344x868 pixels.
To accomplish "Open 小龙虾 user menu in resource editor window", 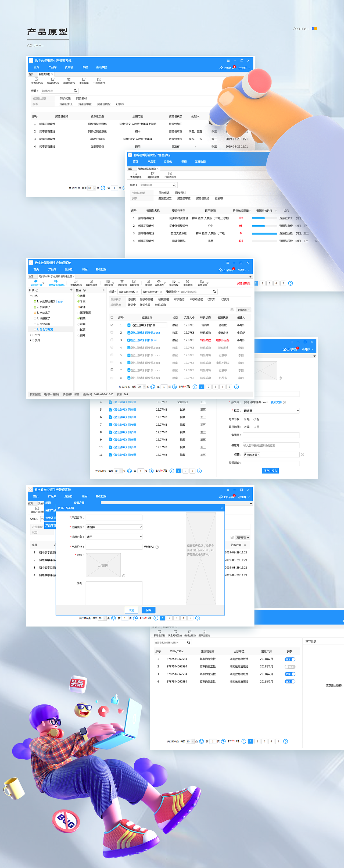I will click(x=243, y=270).
